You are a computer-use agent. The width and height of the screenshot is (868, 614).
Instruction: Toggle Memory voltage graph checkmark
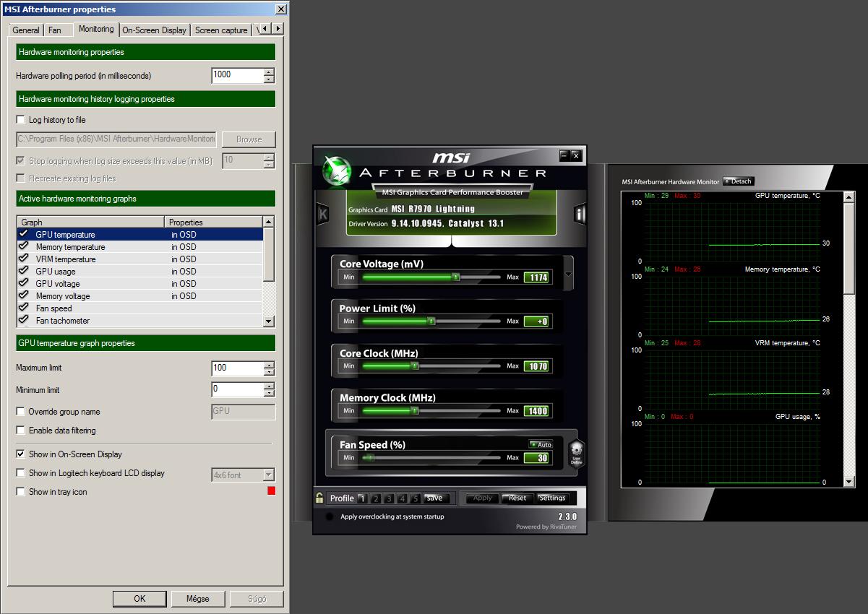pyautogui.click(x=23, y=295)
